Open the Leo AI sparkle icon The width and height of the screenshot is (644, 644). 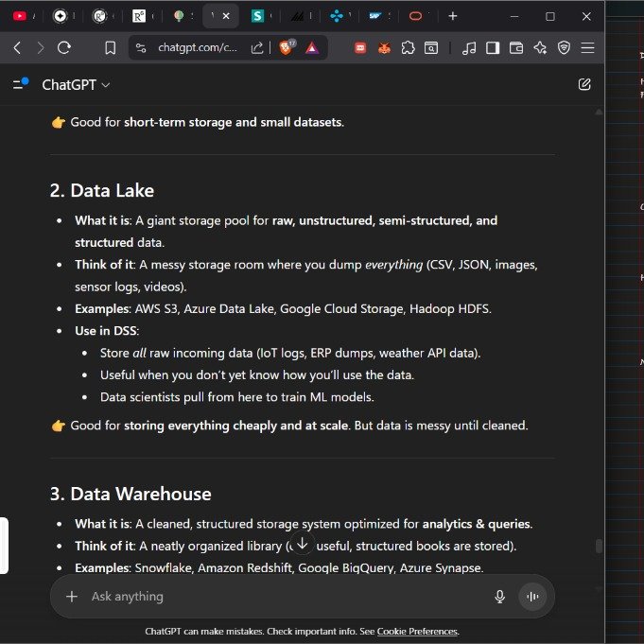coord(540,48)
